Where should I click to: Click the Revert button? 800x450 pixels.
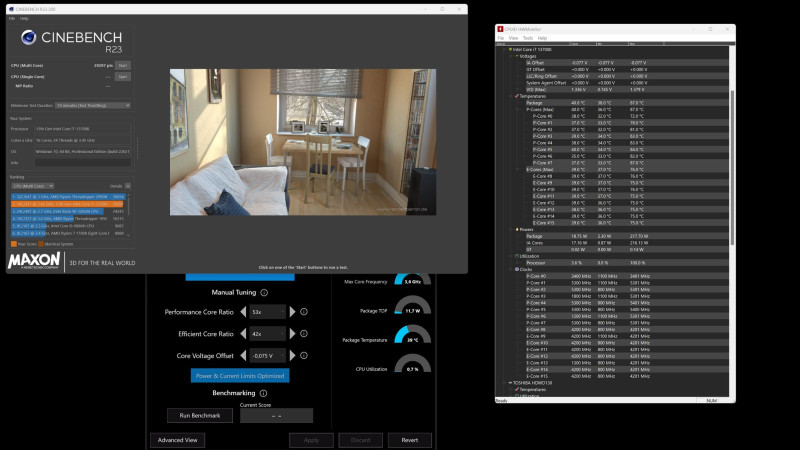click(x=410, y=440)
